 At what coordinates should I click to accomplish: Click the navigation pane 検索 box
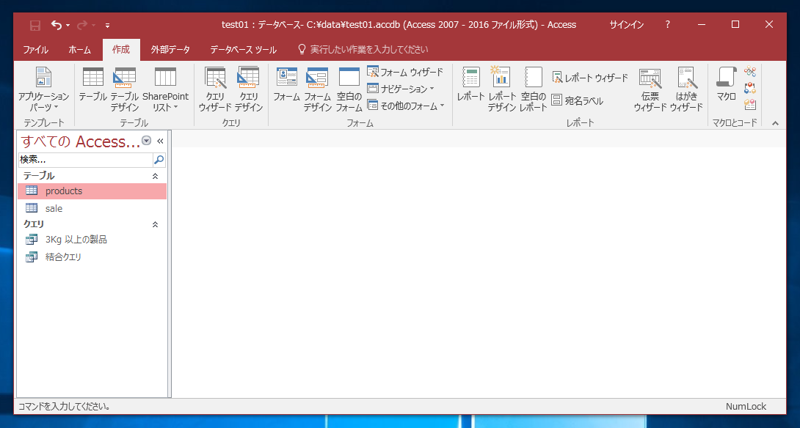[x=85, y=160]
